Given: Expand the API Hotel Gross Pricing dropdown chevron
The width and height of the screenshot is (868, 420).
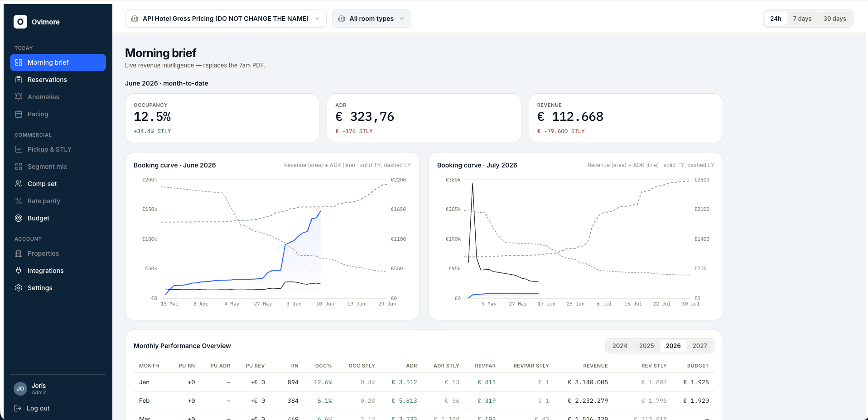Looking at the screenshot, I should click(317, 19).
